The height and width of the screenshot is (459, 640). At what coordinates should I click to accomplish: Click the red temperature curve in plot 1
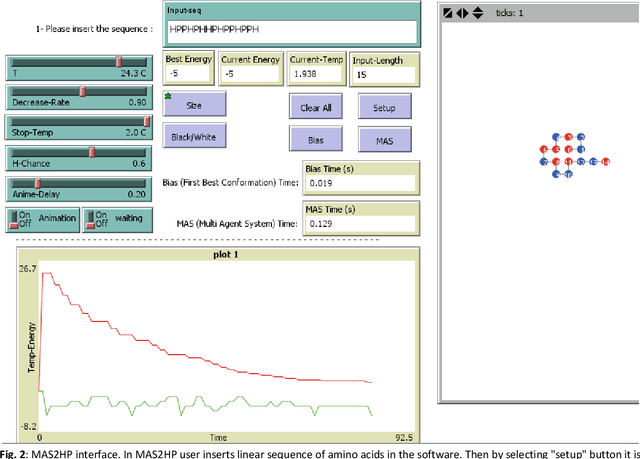point(200,349)
